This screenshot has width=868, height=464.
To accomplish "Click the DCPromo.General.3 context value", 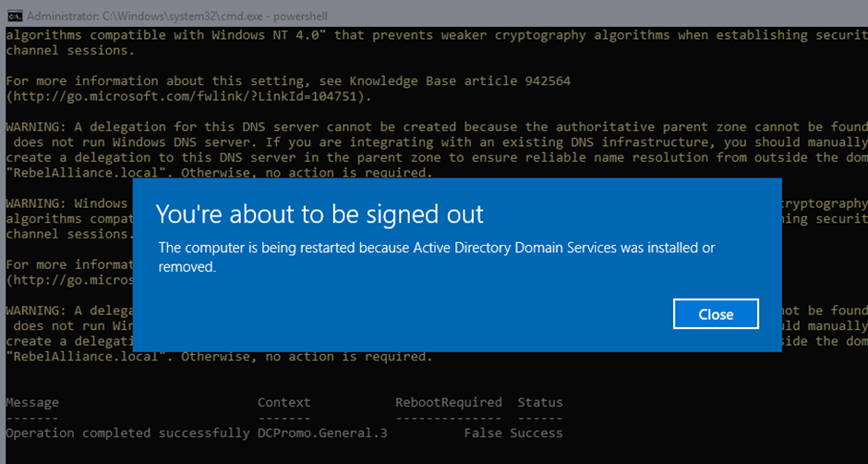I will (x=322, y=433).
